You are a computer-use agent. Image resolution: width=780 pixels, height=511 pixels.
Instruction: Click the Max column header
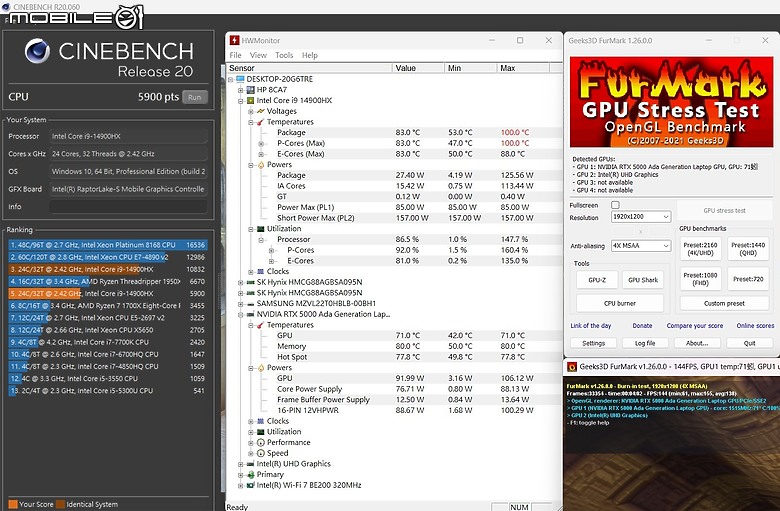(523, 68)
